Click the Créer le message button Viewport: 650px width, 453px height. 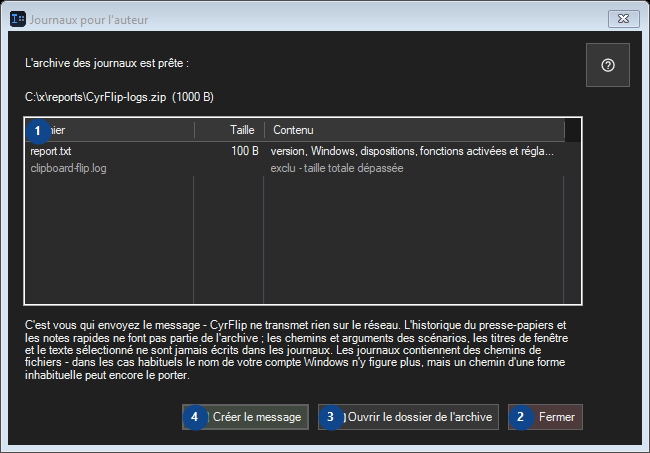[x=245, y=417]
